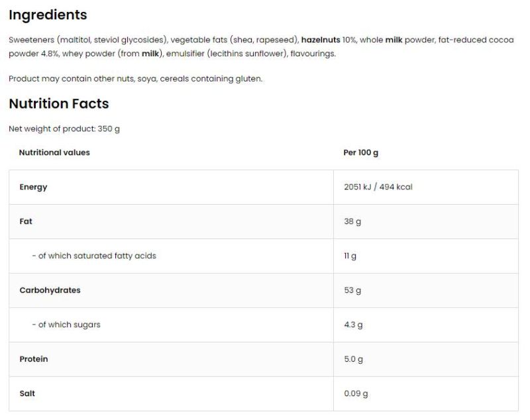Click the bold word hazelnuts in ingredients

point(321,40)
